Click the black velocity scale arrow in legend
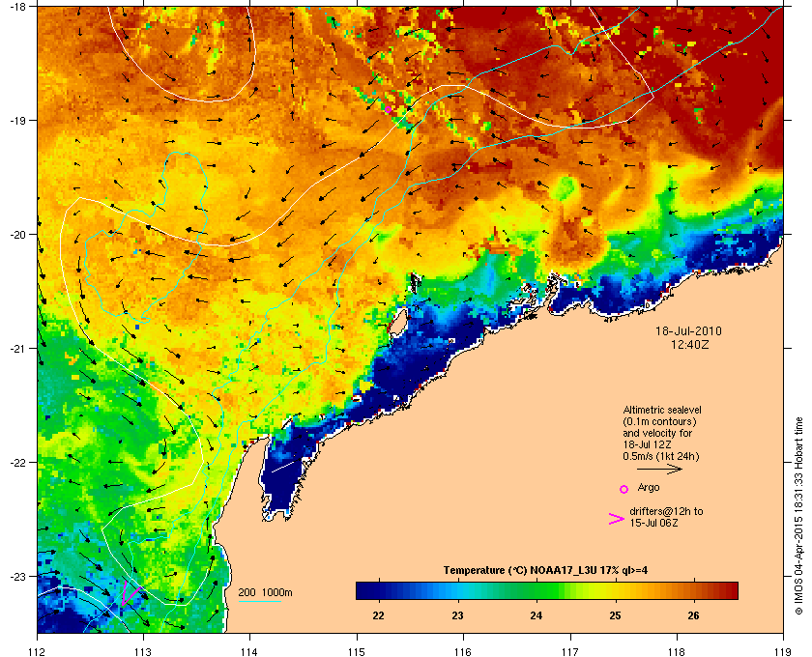The image size is (812, 657). coord(659,470)
